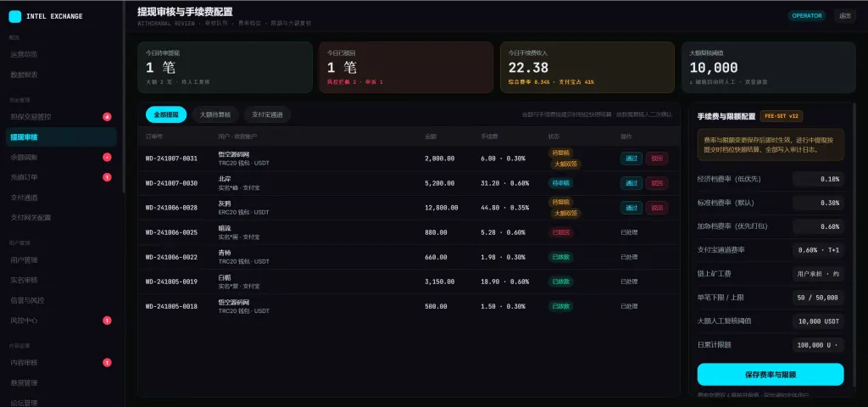
Task: Open the 今日已驳回 summary card
Action: tap(406, 68)
